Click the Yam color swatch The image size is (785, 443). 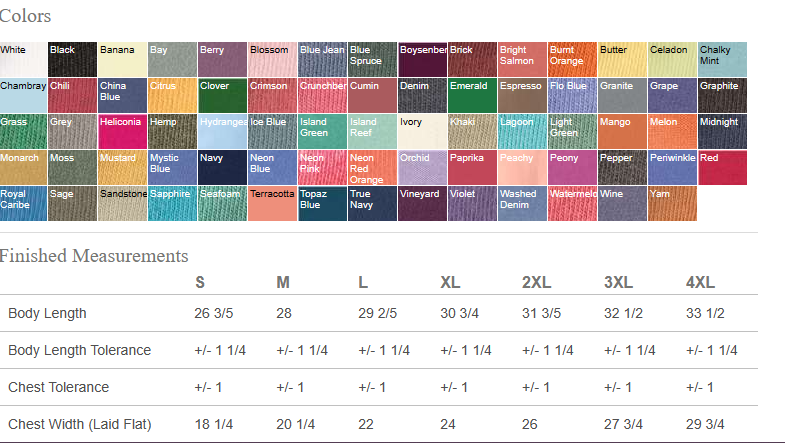click(x=673, y=203)
